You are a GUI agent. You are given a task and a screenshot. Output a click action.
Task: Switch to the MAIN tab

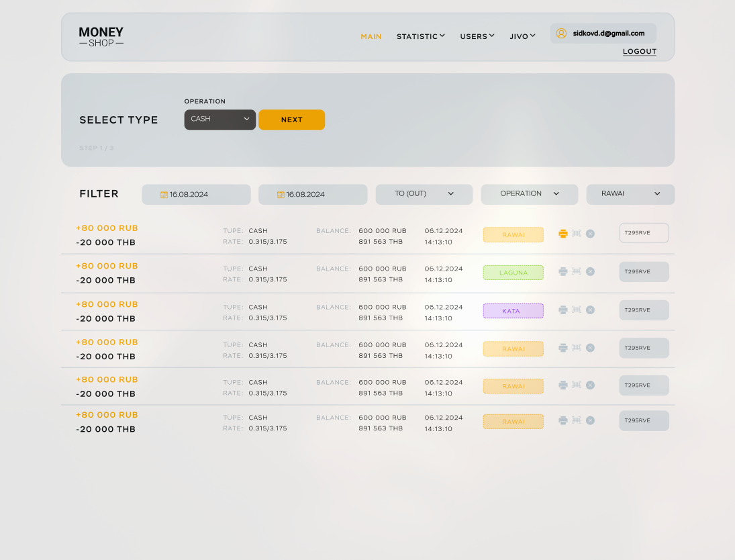(371, 36)
